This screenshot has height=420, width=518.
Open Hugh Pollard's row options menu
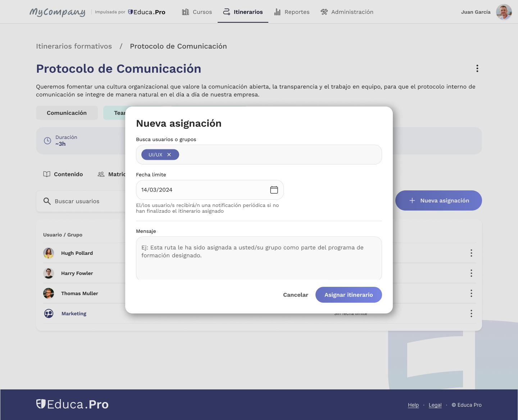point(471,253)
